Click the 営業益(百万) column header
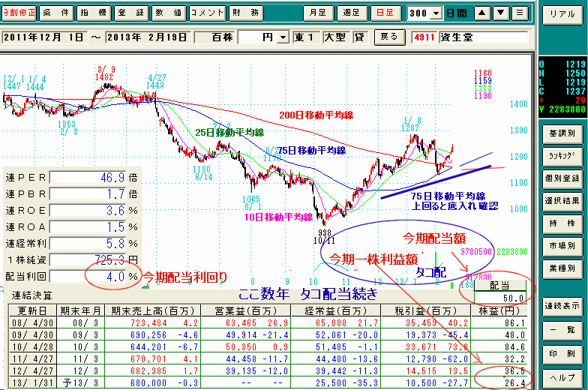The height and width of the screenshot is (390, 588). (246, 310)
